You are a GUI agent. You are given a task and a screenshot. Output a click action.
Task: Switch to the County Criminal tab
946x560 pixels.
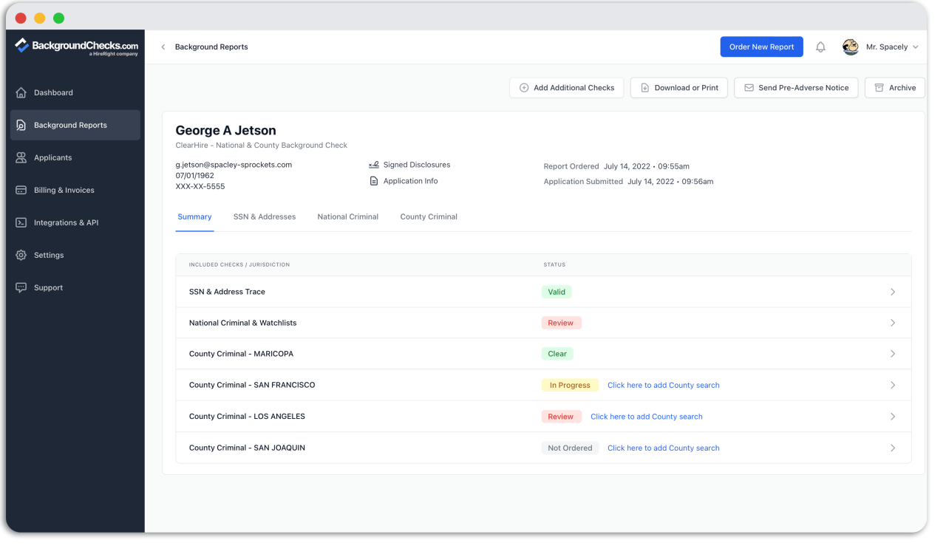(x=429, y=216)
